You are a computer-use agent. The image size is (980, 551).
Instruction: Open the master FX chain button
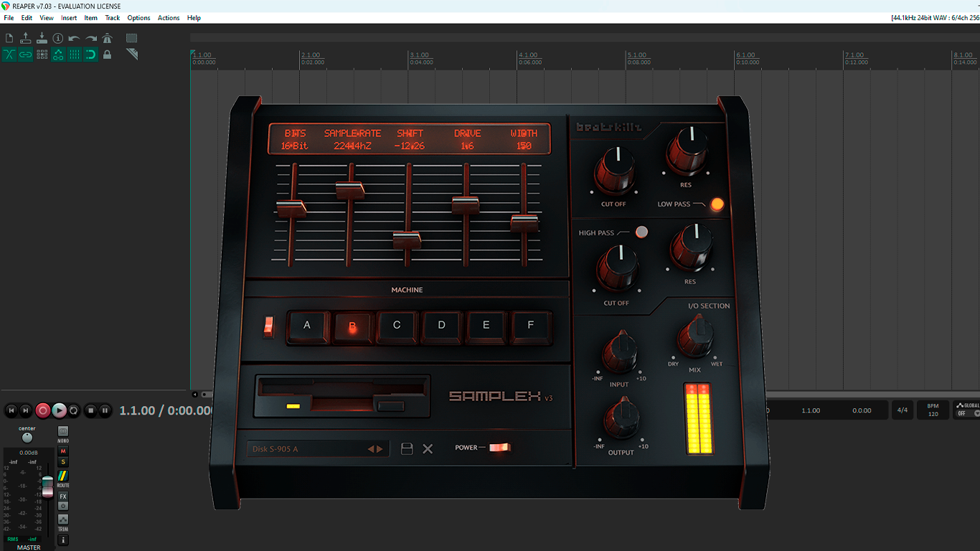pos(63,496)
